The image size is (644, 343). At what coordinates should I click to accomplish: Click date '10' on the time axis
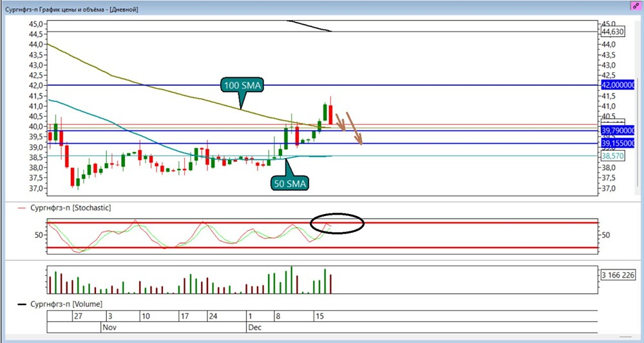[146, 317]
